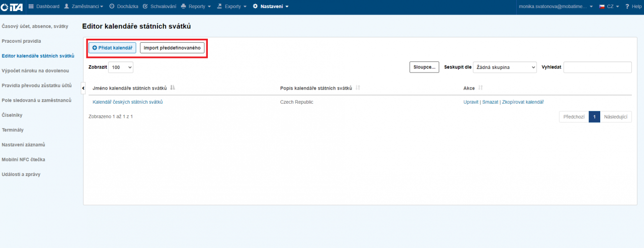This screenshot has height=248, width=644.
Task: Click Zkopírovat kalendář action link
Action: click(x=523, y=102)
